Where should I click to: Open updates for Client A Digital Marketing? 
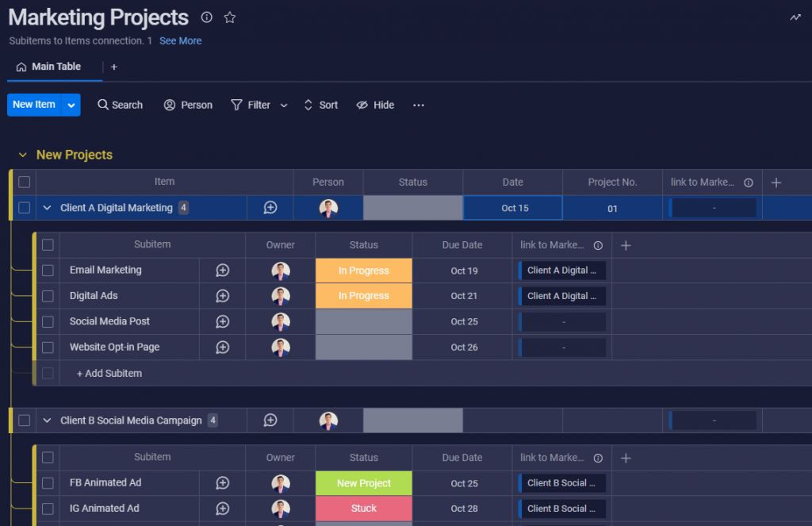click(270, 208)
